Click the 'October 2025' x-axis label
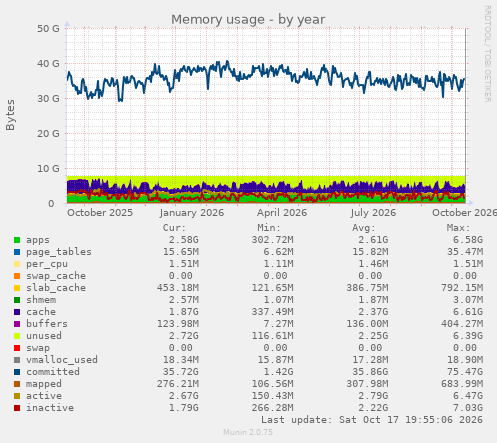This screenshot has height=443, width=497. [x=100, y=213]
